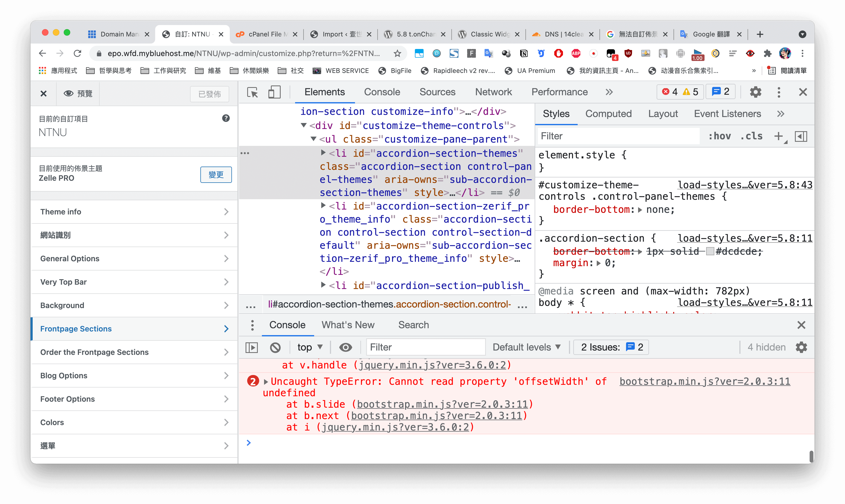
Task: Toggle the .cls element classes panel
Action: [751, 137]
